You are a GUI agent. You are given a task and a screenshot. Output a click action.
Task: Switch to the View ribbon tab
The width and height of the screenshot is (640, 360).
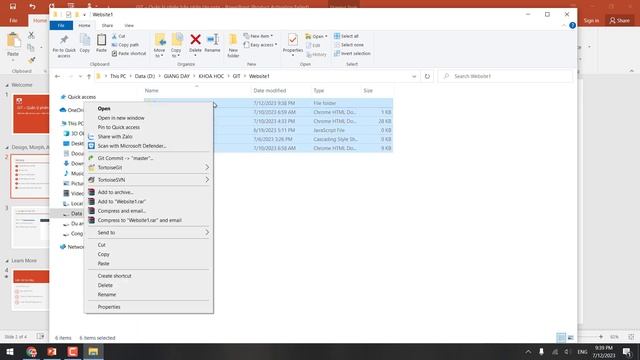tap(129, 25)
